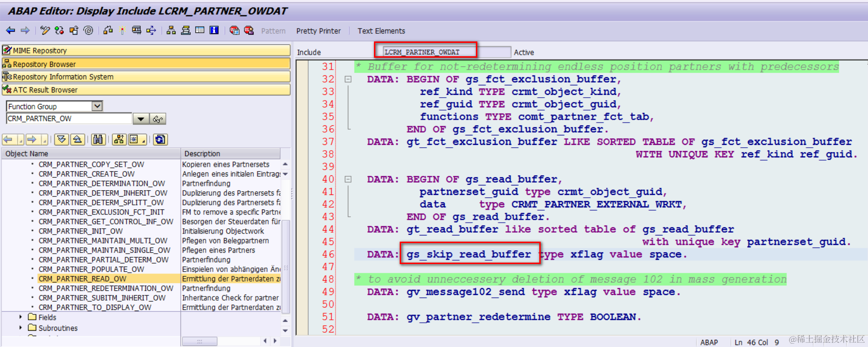Click the navigation stack icon

pyautogui.click(x=186, y=31)
